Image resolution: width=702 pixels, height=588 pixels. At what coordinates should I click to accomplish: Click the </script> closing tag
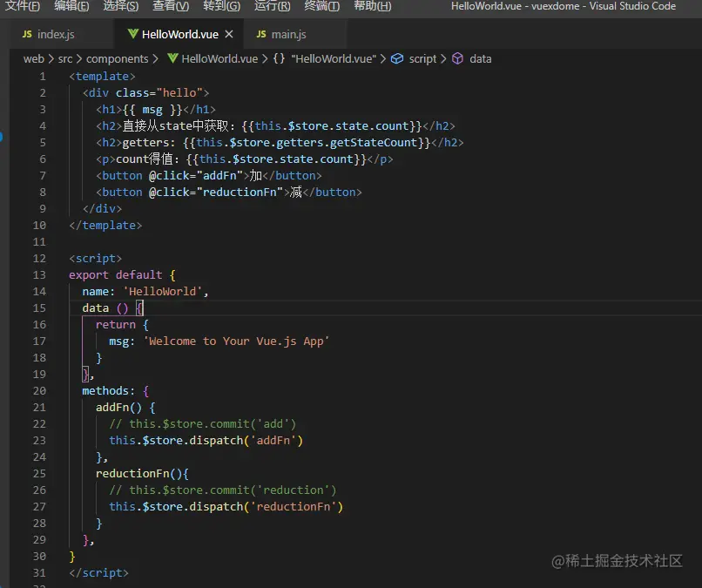tap(99, 573)
